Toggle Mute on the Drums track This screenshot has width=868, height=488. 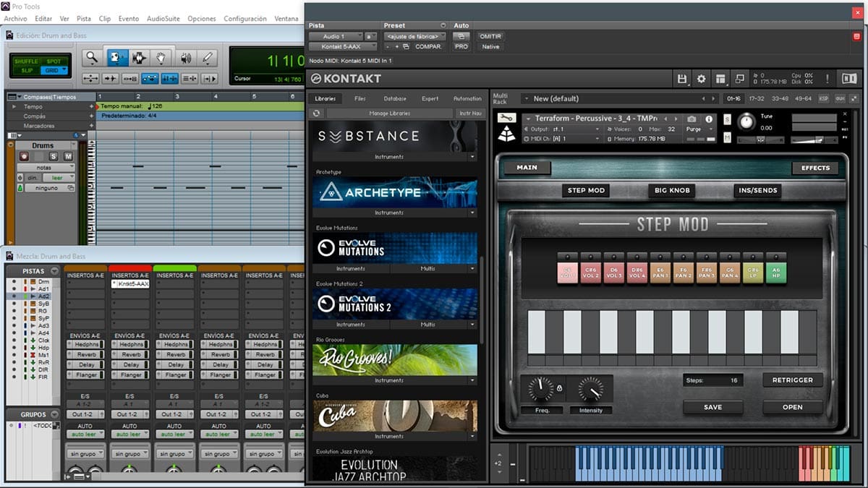tap(68, 156)
